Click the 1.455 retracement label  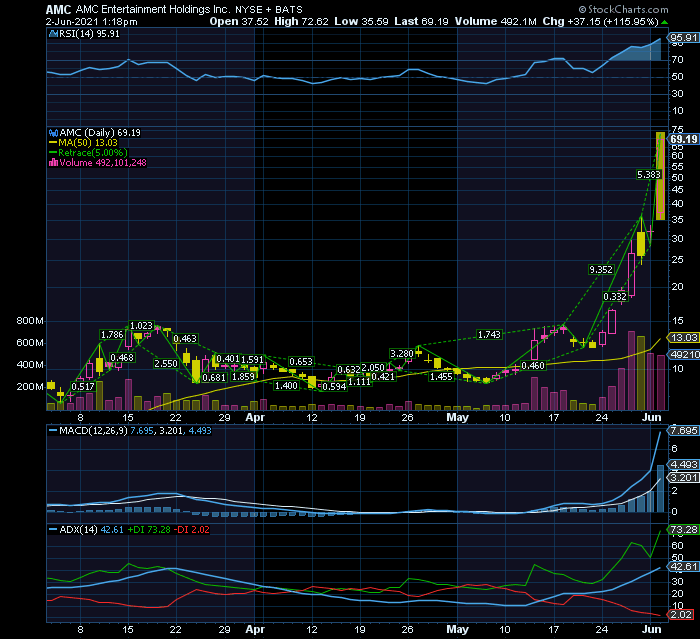(x=441, y=377)
